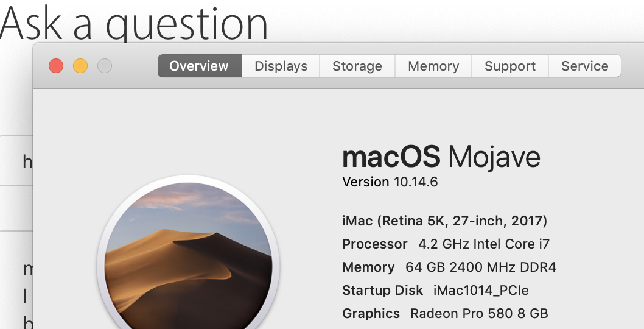Show the Memory tab
Viewport: 644px width, 329px height.
pos(433,66)
